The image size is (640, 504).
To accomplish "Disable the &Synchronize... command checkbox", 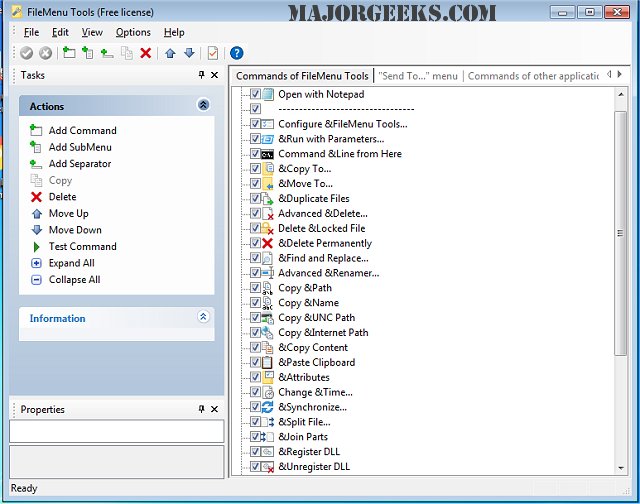I will (255, 407).
